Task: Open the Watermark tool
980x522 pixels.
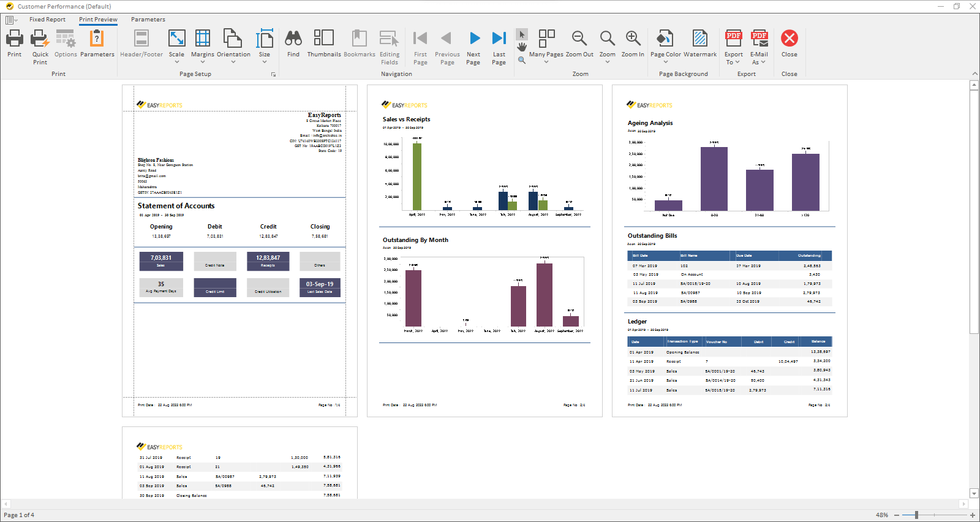Action: (x=699, y=39)
